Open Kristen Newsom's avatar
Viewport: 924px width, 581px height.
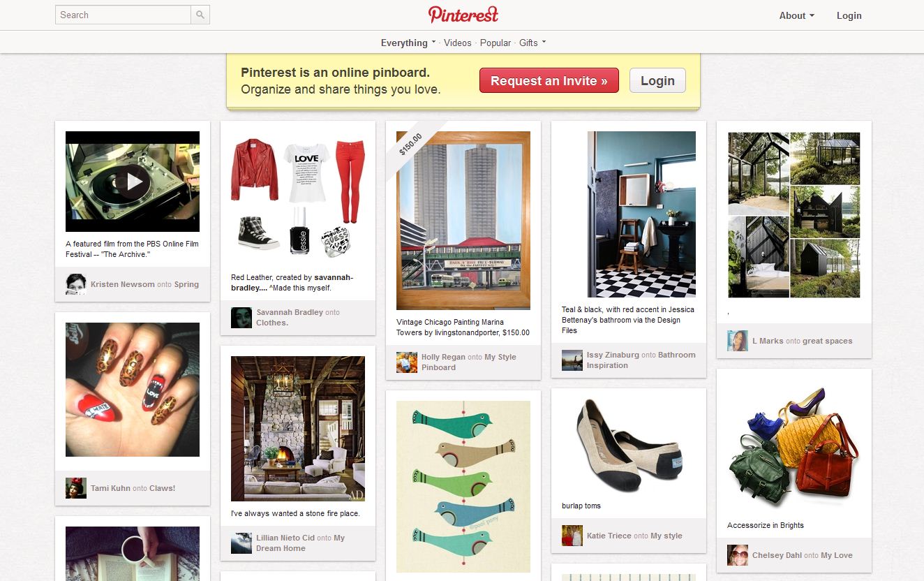tap(76, 284)
